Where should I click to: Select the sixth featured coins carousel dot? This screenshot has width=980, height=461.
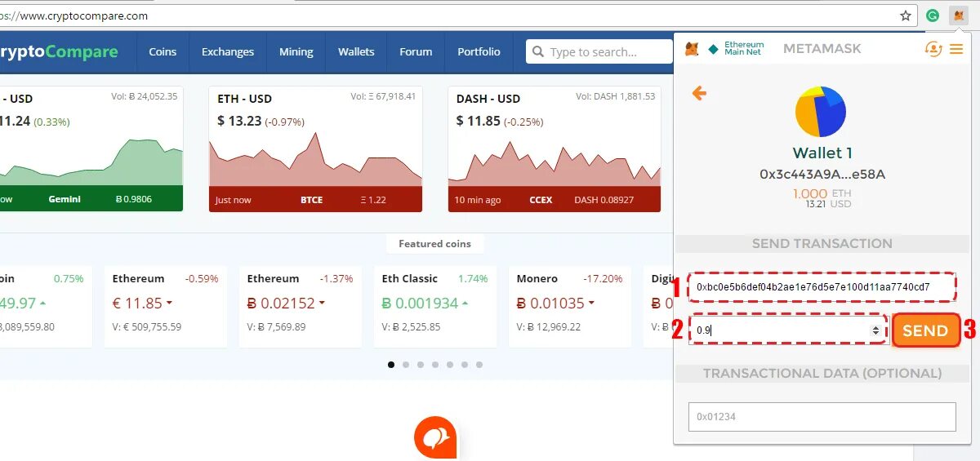465,365
